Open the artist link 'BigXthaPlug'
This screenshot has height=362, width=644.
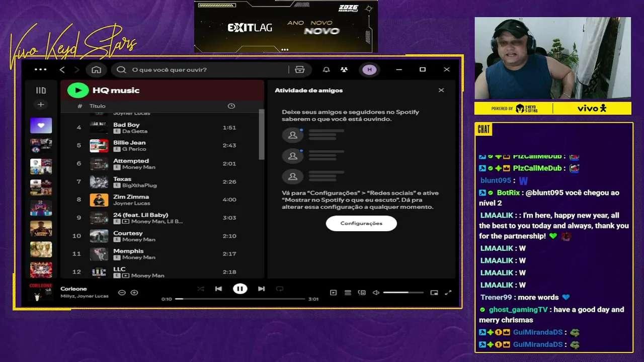(139, 186)
